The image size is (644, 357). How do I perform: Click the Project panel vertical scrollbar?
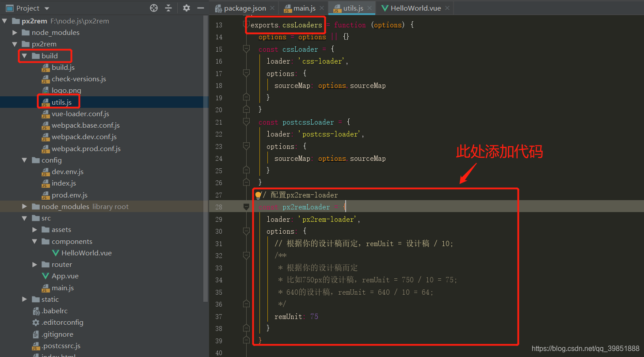206,159
